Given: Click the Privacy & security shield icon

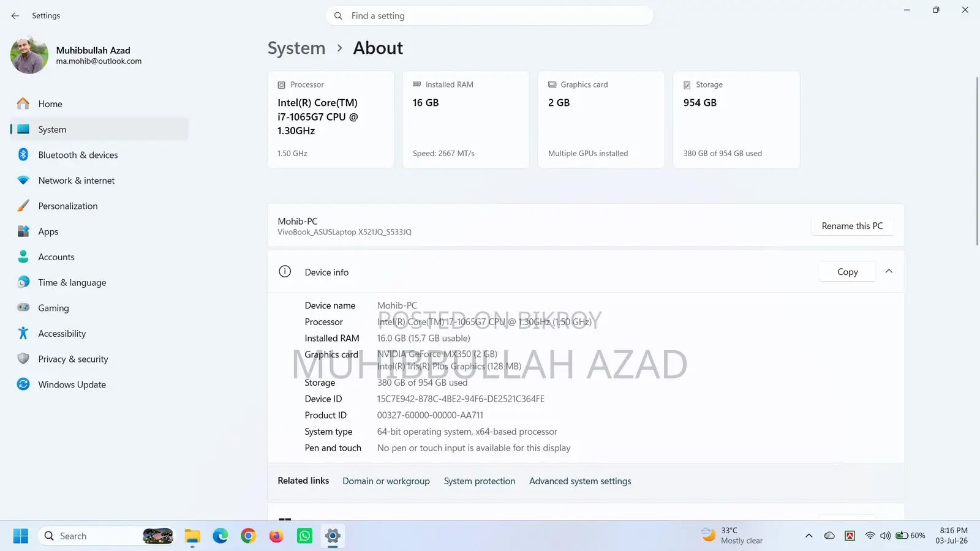Looking at the screenshot, I should click(23, 359).
